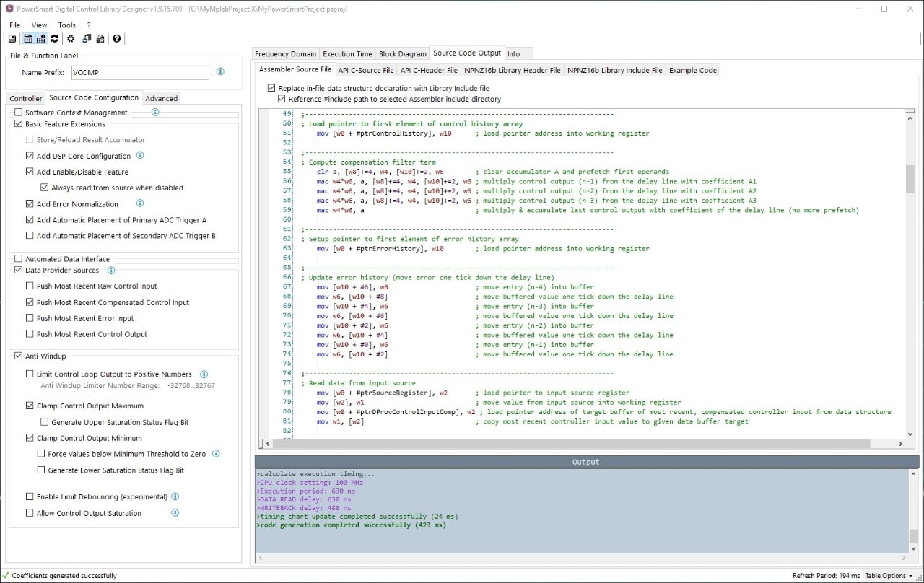Click info icon next to Software Context Management
This screenshot has height=583, width=924.
point(155,113)
